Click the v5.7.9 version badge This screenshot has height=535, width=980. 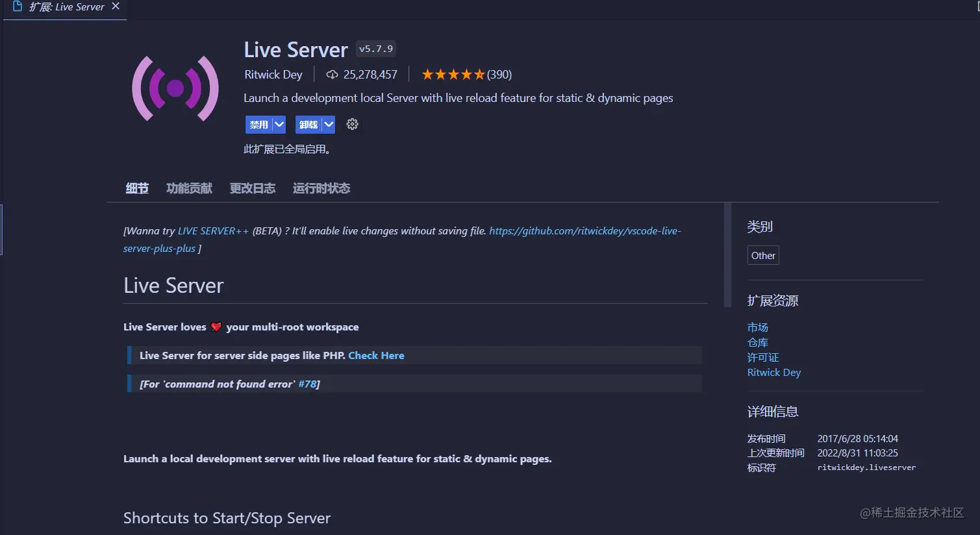(x=376, y=49)
